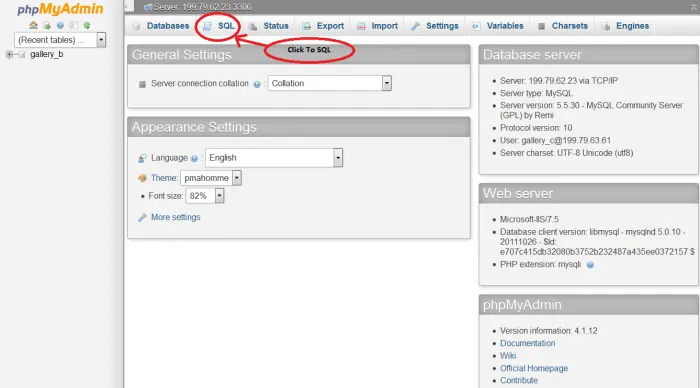
Task: Open the SQL tab
Action: (x=219, y=26)
